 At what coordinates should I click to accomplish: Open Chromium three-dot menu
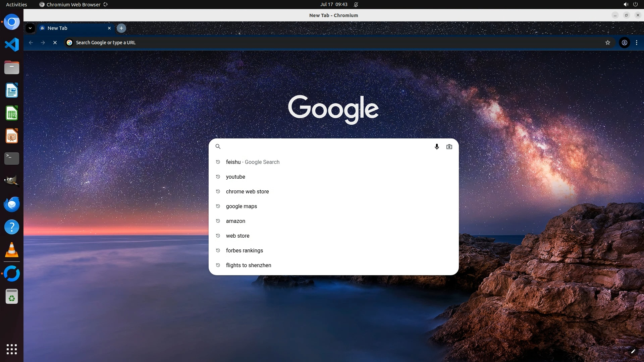pyautogui.click(x=636, y=43)
